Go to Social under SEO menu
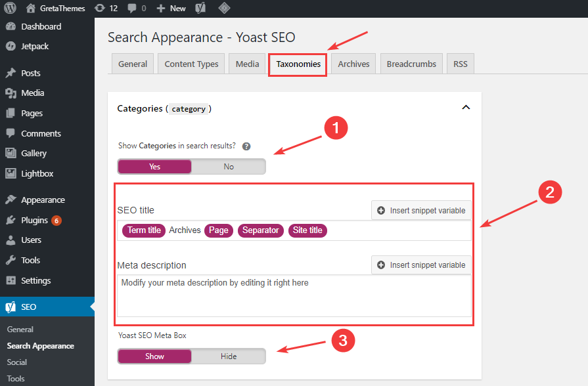 click(x=17, y=362)
